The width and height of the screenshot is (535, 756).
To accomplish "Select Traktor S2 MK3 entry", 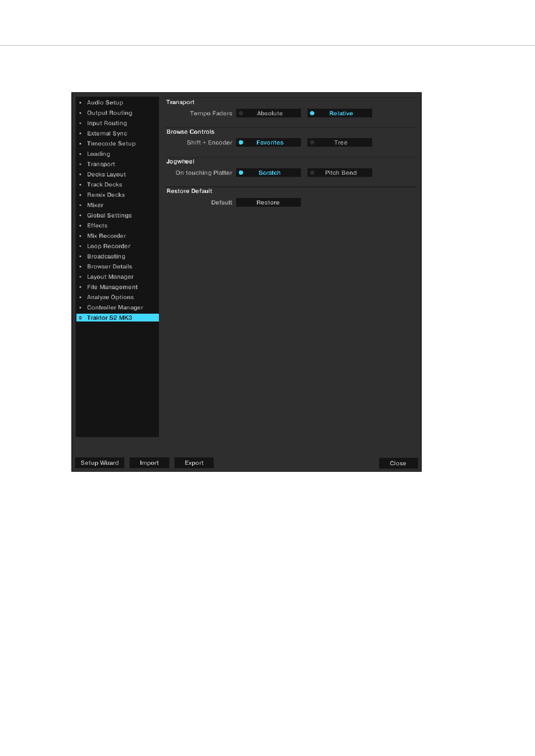I will click(117, 318).
